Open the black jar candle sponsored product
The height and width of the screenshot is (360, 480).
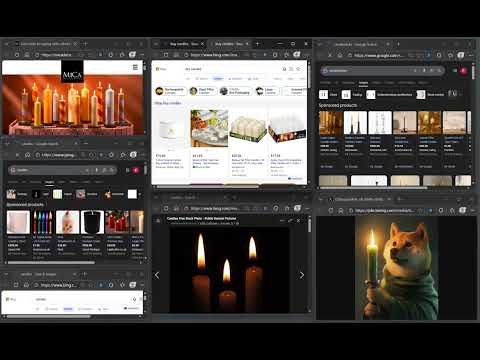pos(92,222)
